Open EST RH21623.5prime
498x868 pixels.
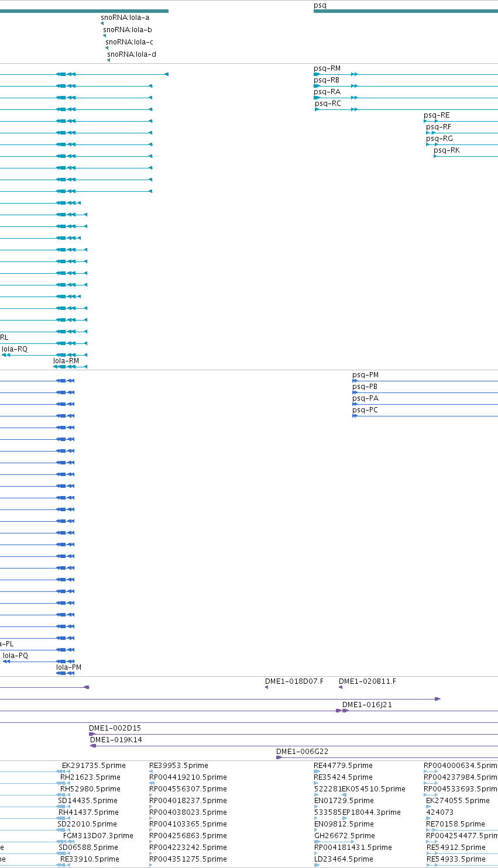coord(90,777)
